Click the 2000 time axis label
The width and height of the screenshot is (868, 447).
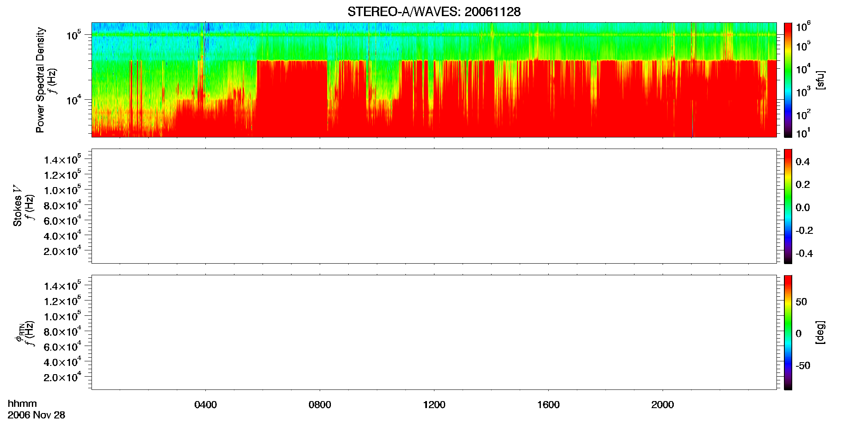click(663, 405)
